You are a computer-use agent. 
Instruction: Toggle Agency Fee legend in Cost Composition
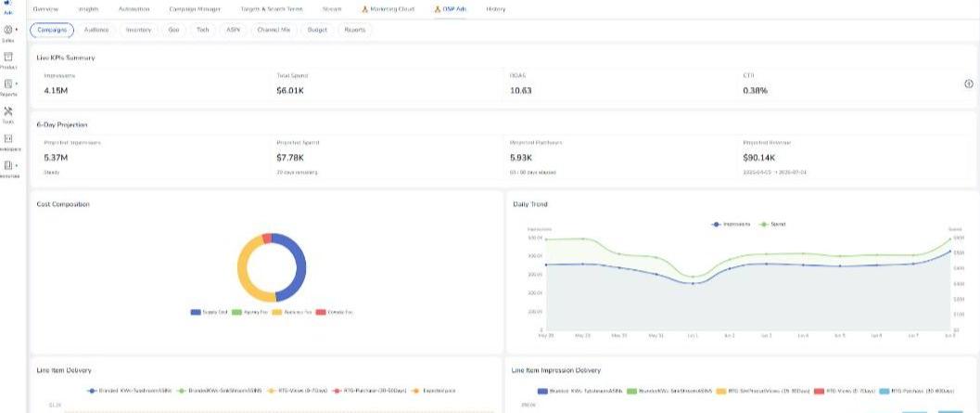[x=250, y=312]
